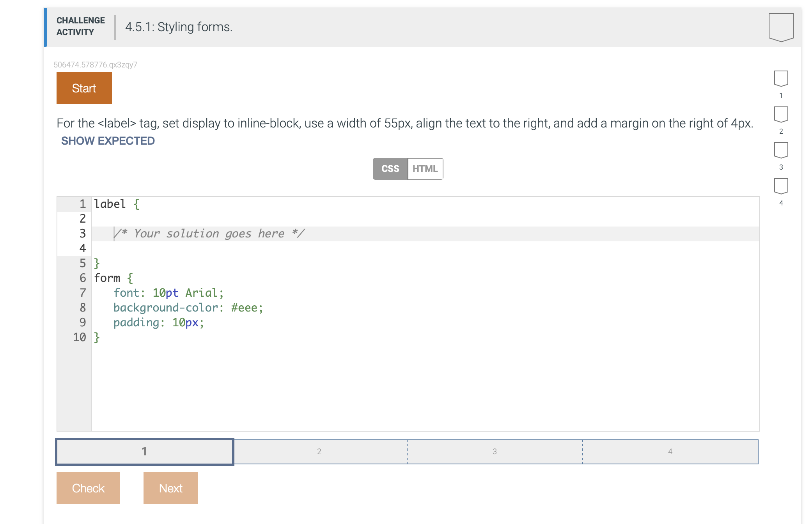The width and height of the screenshot is (812, 524).
Task: Click the highlighted progress segment 1
Action: tap(144, 451)
